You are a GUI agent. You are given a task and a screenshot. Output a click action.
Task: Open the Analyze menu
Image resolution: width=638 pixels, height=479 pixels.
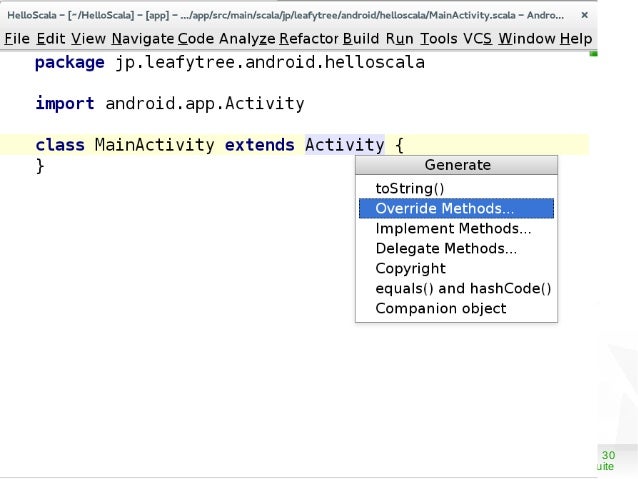coord(247,39)
